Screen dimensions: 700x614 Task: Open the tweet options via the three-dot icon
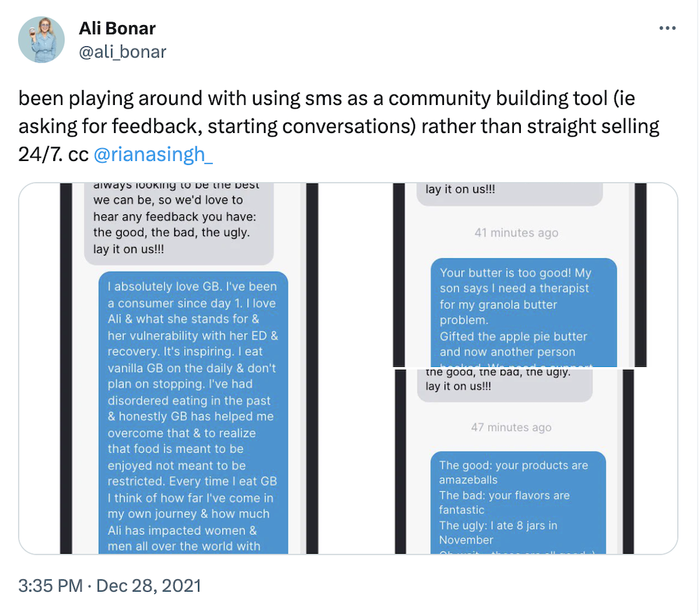click(x=667, y=28)
